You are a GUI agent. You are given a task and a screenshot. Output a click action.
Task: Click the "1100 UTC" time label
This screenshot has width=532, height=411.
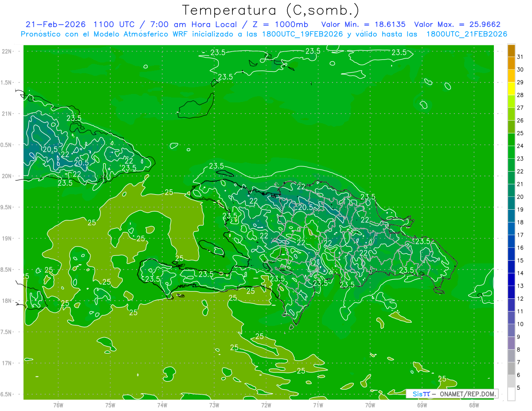tap(113, 24)
